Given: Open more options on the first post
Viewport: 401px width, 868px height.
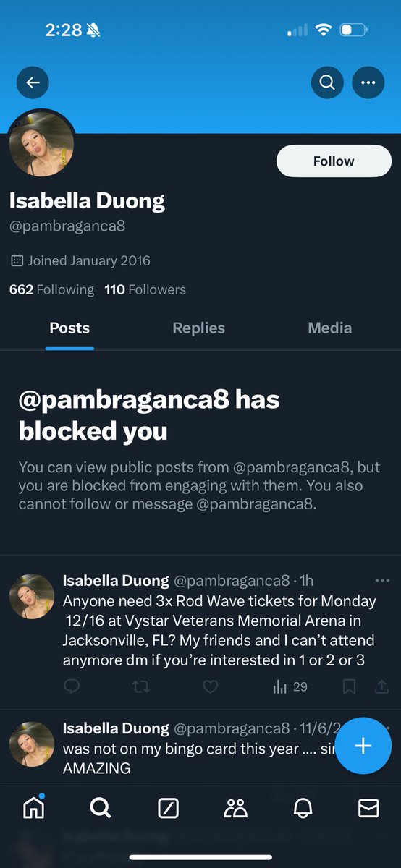Looking at the screenshot, I should click(383, 581).
